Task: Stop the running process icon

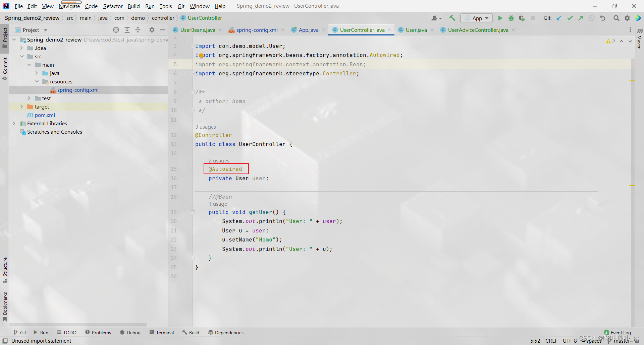Action: point(533,18)
